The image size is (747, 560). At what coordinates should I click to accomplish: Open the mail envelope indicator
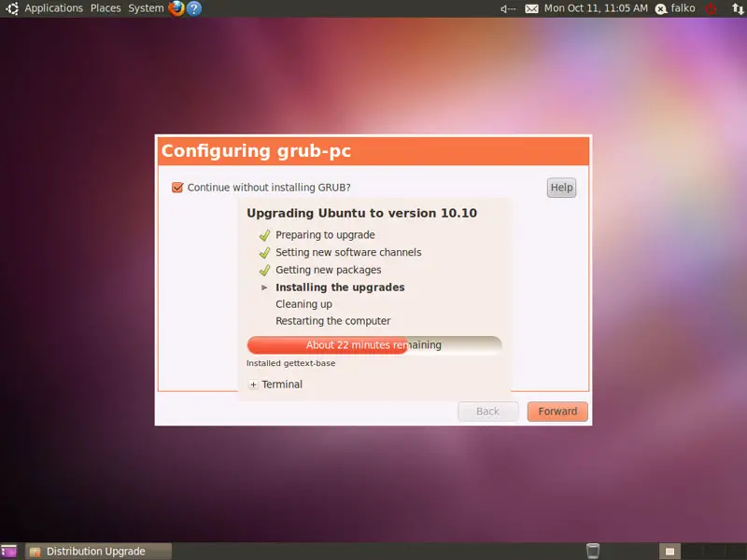coord(531,8)
